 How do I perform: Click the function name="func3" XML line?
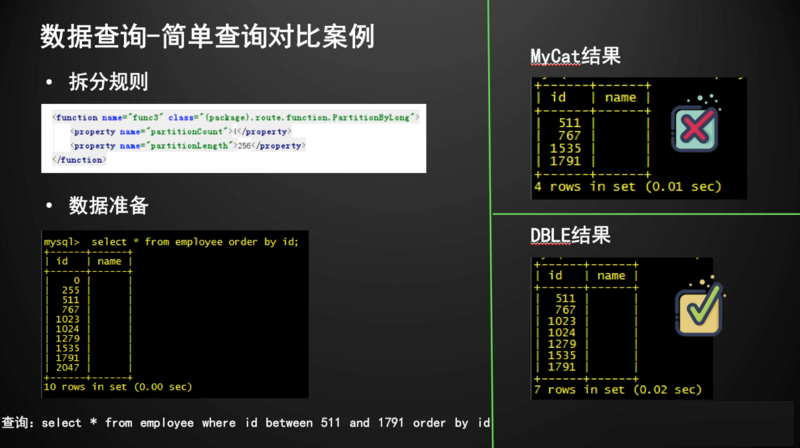[235, 117]
